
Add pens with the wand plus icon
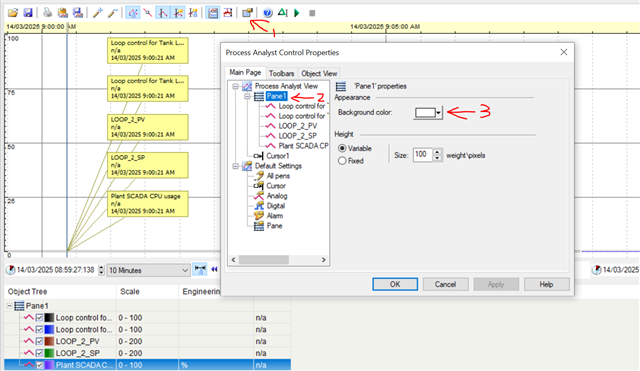(98, 13)
